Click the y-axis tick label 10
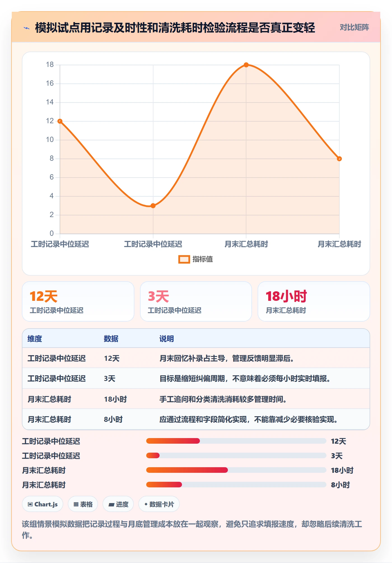Viewport: 392px width, 563px height. (50, 140)
